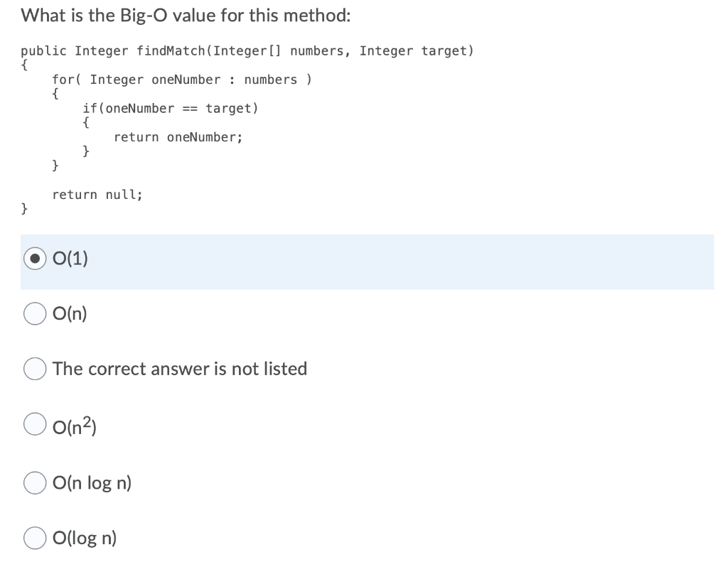Click the "return null;" code line
Image resolution: width=728 pixels, height=562 pixels.
tap(97, 194)
